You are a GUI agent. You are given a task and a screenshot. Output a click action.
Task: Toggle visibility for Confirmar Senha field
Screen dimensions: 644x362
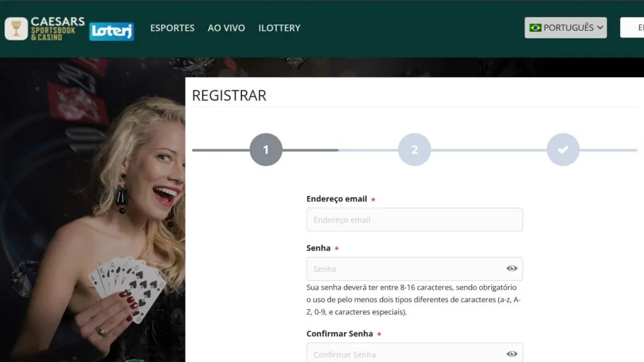(x=512, y=354)
